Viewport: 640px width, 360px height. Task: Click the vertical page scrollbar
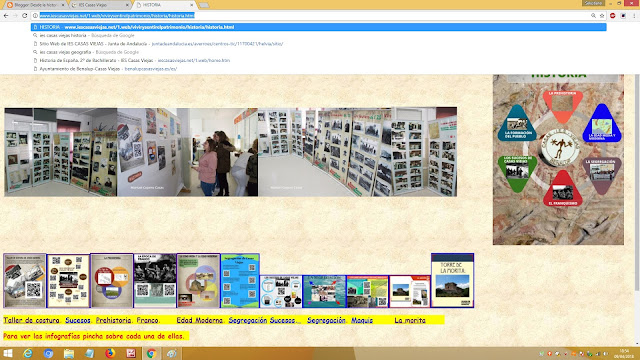637,184
